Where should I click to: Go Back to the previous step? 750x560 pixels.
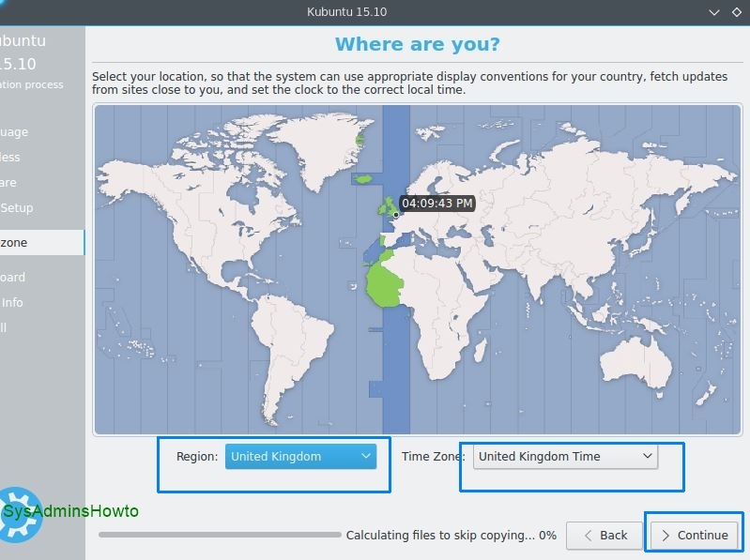(604, 535)
